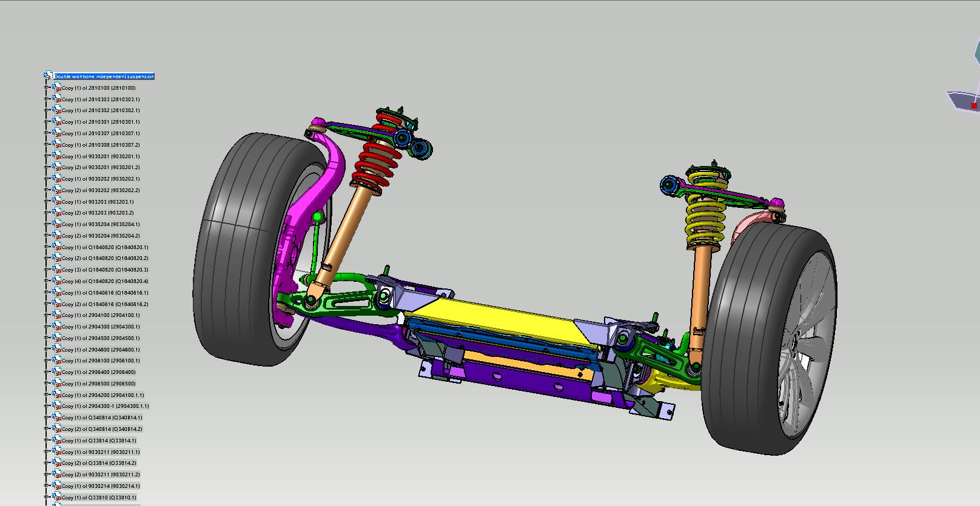The width and height of the screenshot is (980, 506).
Task: Expand the 9030201.1 tree node
Action: coord(46,156)
